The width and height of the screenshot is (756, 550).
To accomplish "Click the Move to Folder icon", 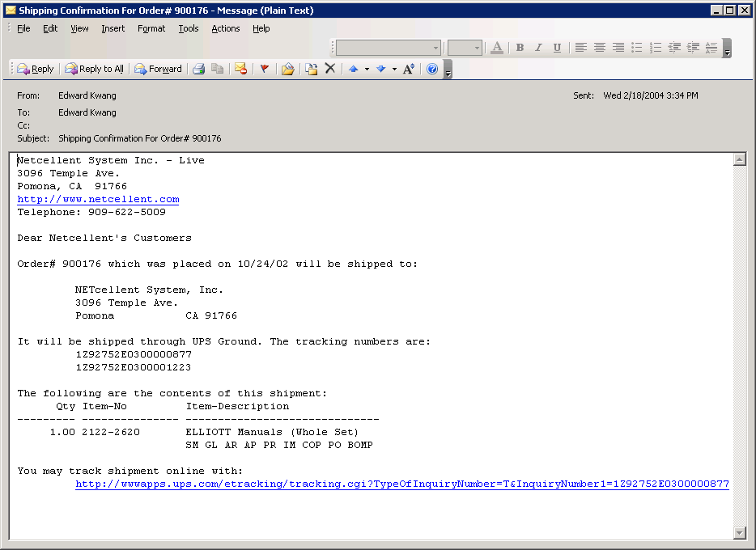I will (288, 69).
